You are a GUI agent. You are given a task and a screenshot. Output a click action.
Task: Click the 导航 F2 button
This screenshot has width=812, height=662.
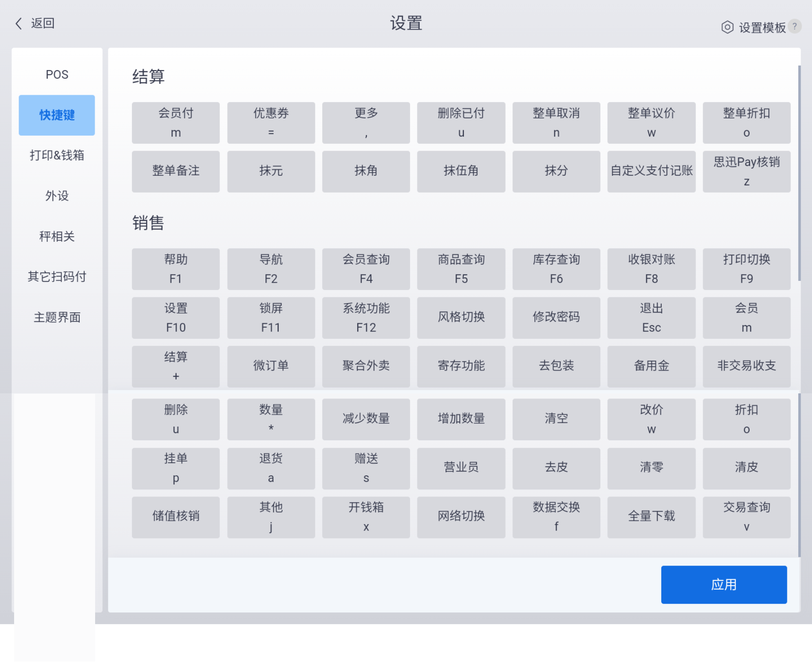[271, 269]
